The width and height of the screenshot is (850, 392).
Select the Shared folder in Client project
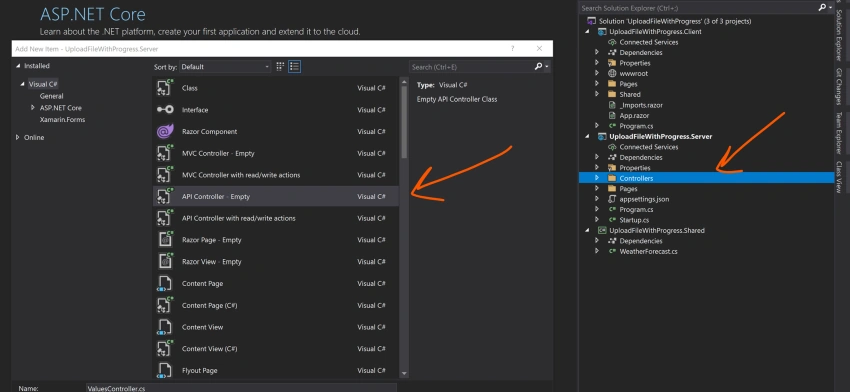(x=629, y=94)
